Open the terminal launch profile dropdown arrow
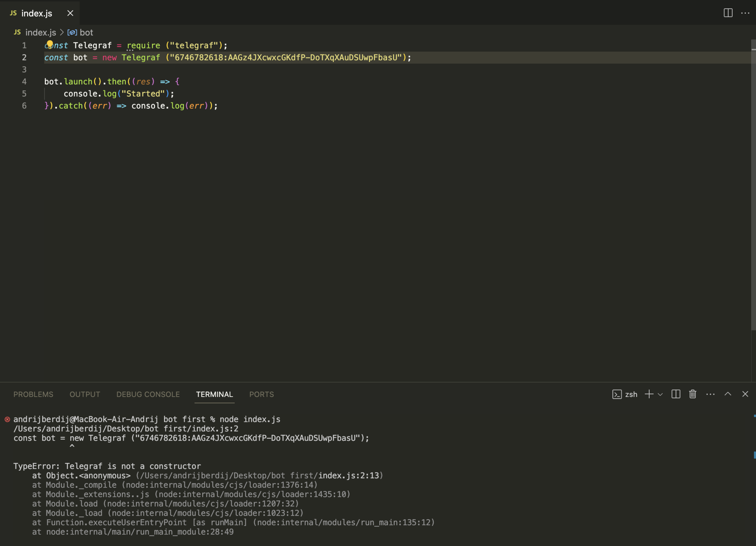Image resolution: width=756 pixels, height=546 pixels. [x=660, y=394]
